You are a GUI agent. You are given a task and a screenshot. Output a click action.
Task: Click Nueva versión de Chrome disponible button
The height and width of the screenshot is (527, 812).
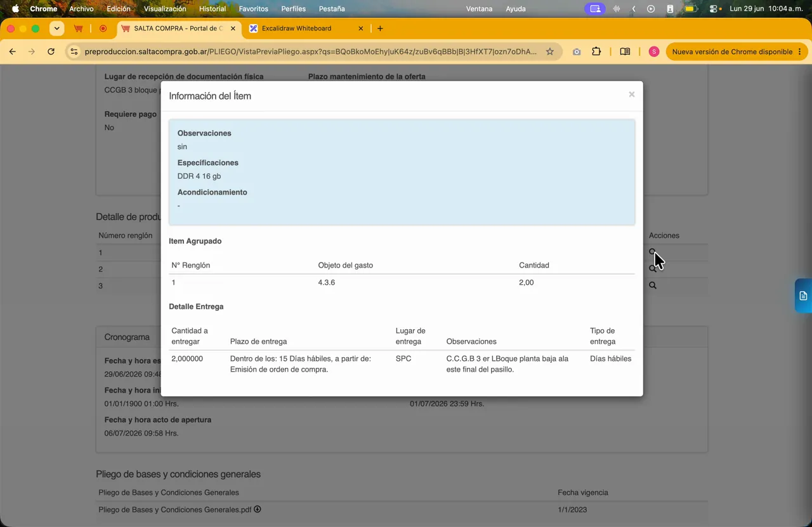(x=732, y=51)
